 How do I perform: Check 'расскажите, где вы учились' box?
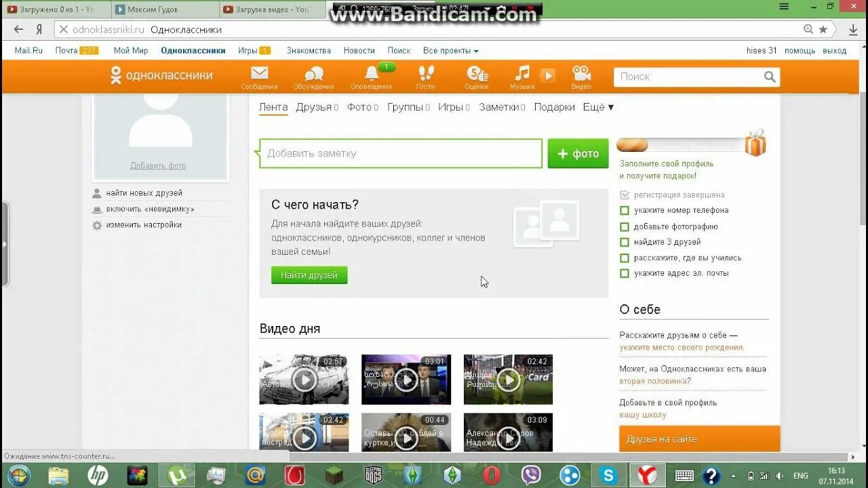625,258
